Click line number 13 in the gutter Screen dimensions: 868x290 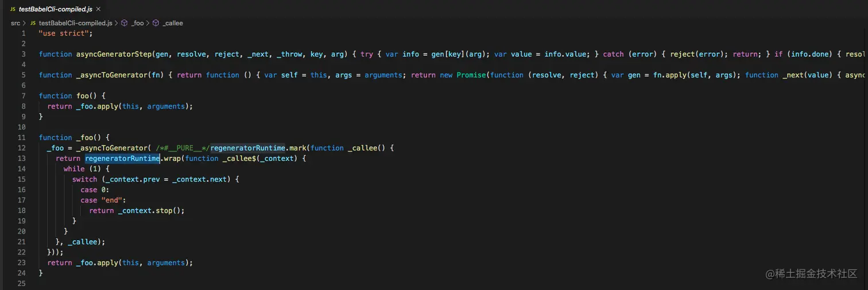22,158
